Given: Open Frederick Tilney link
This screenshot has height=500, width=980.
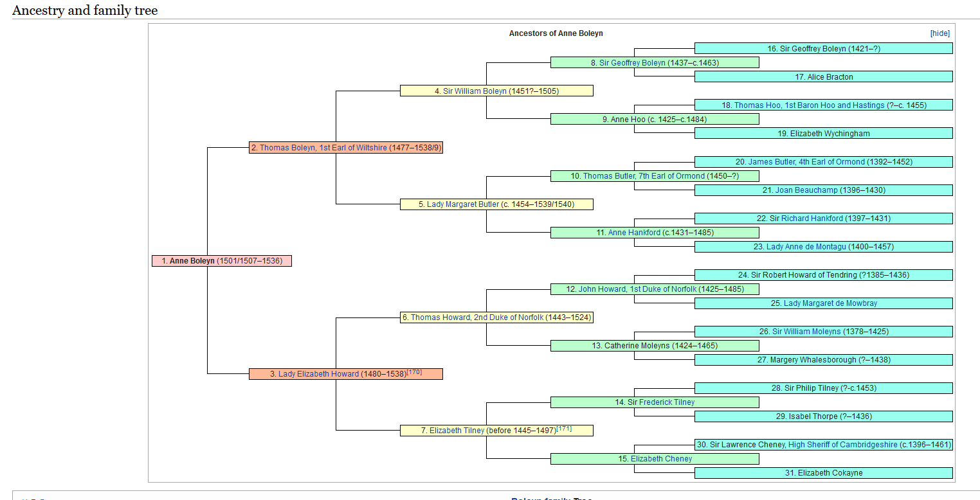Looking at the screenshot, I should pos(667,402).
